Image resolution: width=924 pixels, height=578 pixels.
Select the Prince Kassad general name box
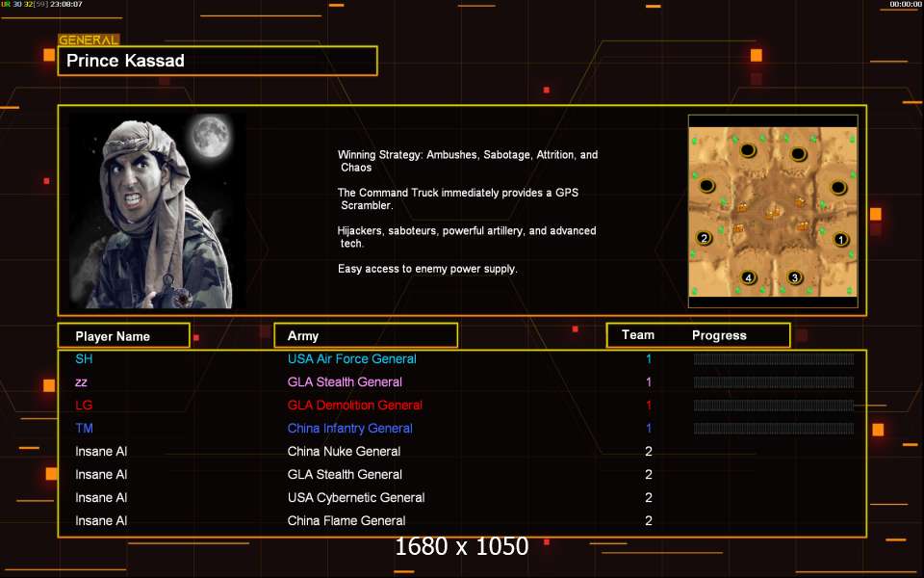(218, 61)
